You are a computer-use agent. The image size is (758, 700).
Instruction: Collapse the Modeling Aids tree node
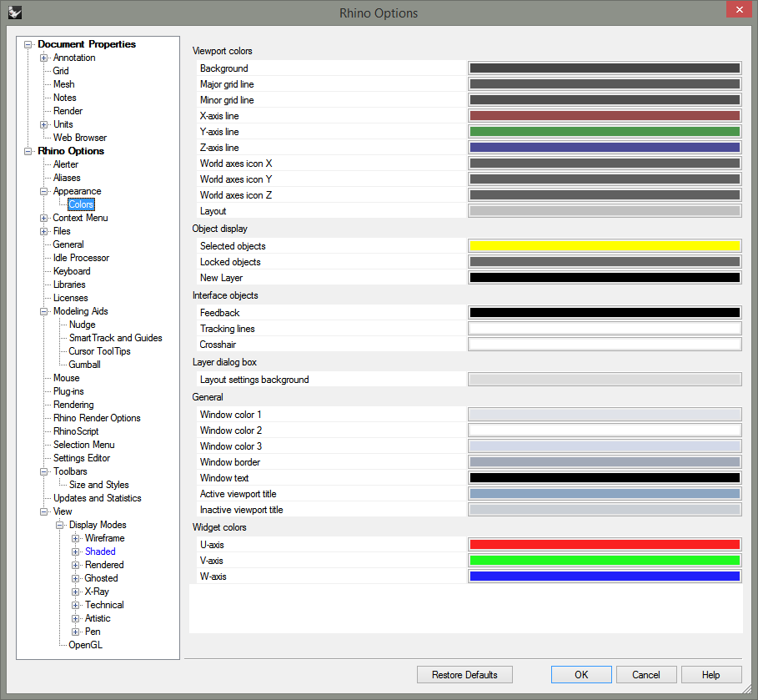click(44, 311)
